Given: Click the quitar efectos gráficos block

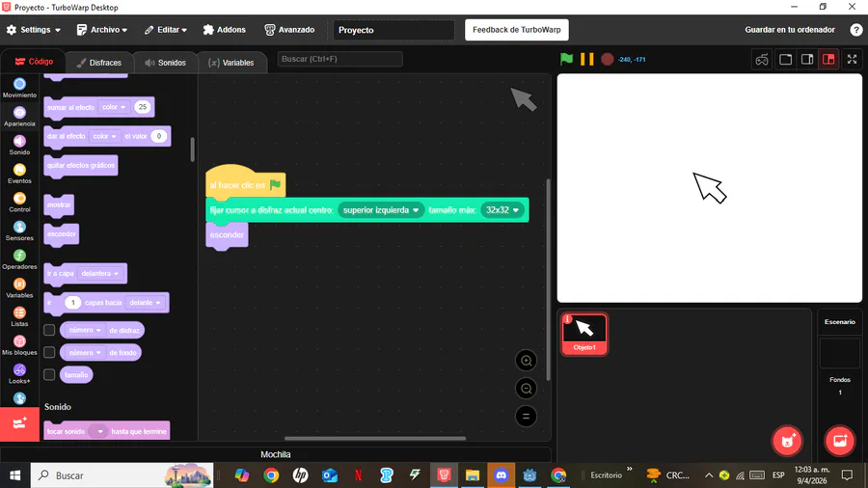Looking at the screenshot, I should pyautogui.click(x=81, y=166).
